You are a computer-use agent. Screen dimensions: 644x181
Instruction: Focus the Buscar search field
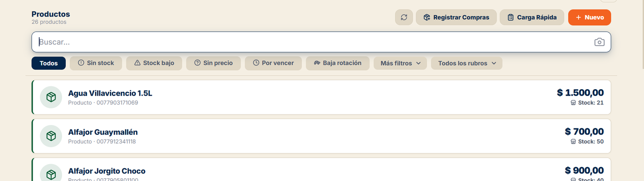pos(321,42)
